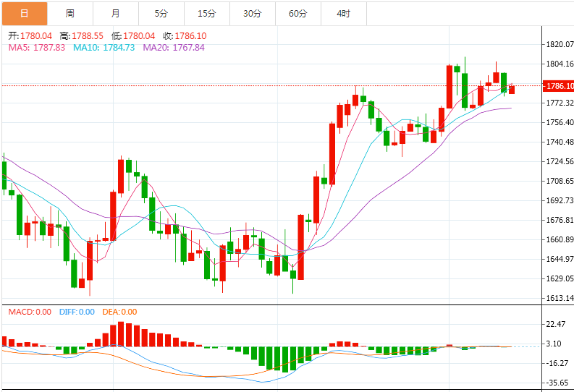Click the 低:1780.04 low price text
574x392 pixels.
click(133, 36)
